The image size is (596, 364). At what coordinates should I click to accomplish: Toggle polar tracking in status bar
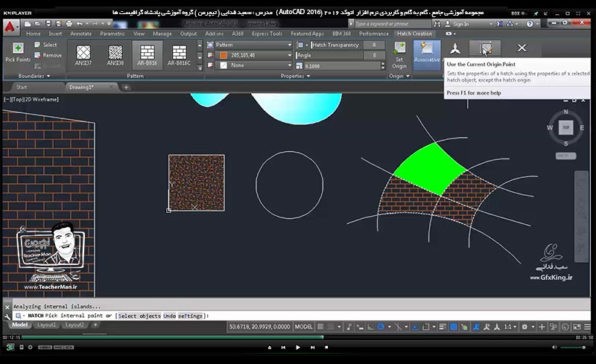coord(381,327)
